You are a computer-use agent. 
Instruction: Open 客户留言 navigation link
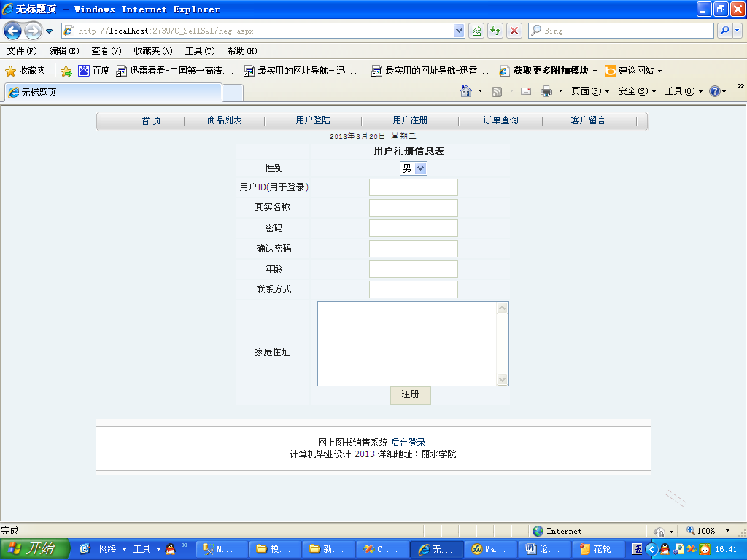coord(588,120)
